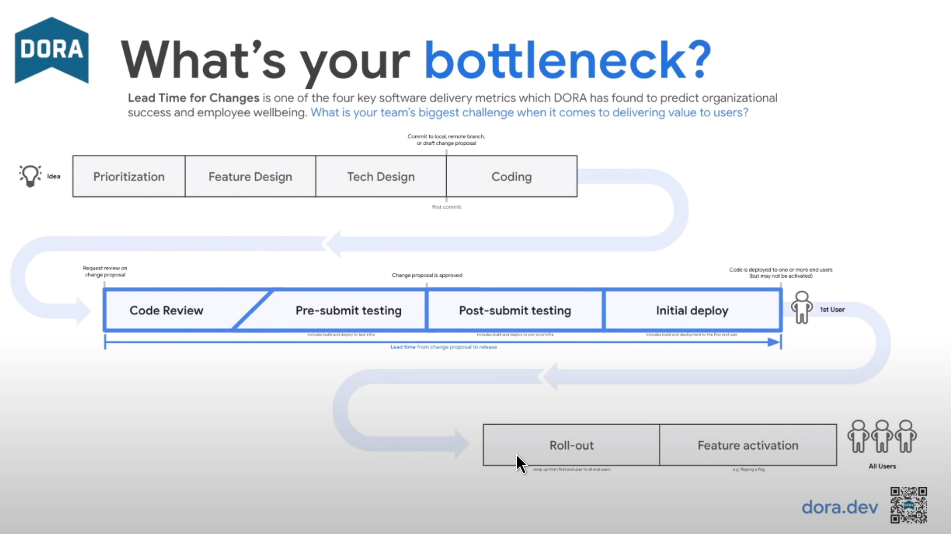This screenshot has width=951, height=534.
Task: Click the QR code image
Action: 908,505
